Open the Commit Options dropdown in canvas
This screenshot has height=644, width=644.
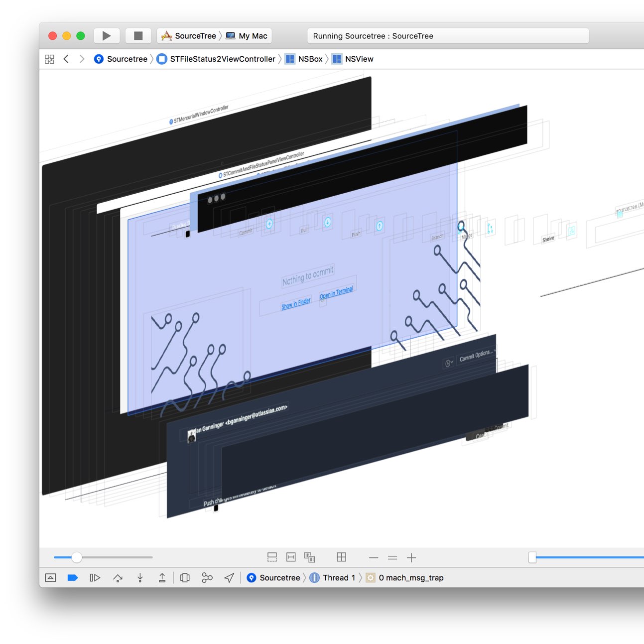477,355
